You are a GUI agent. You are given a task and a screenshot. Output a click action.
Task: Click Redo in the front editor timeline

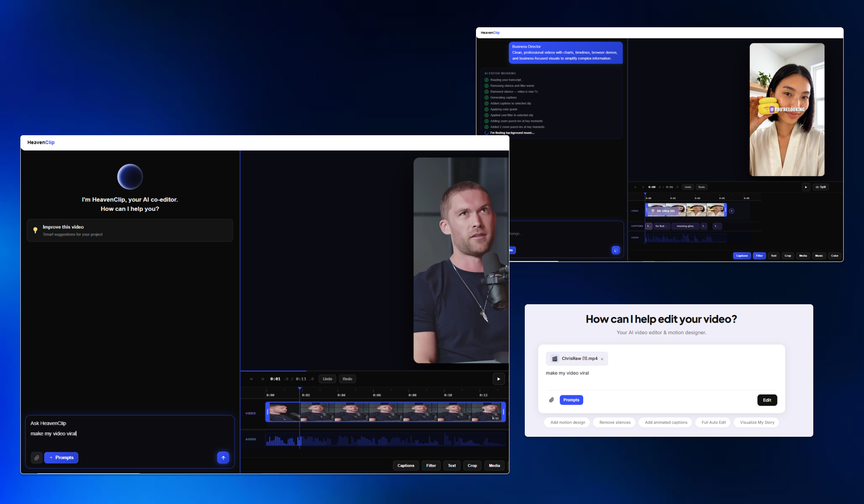(347, 379)
